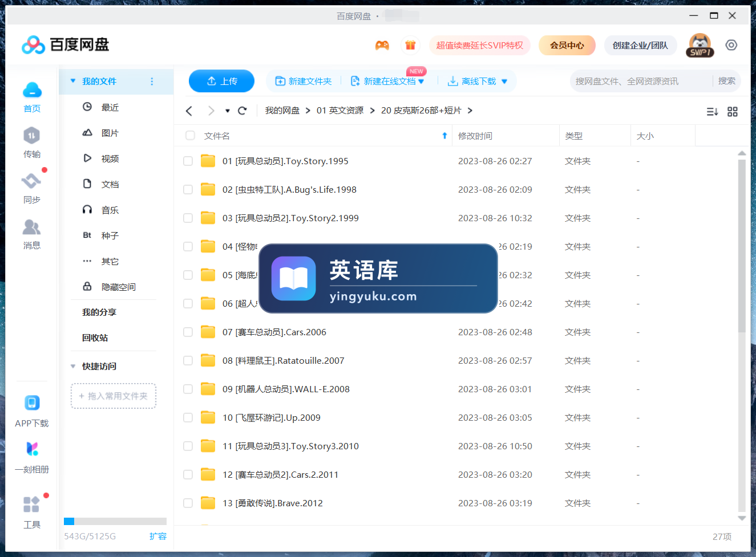Click the 超值续费延长SVIP特权 banner

pos(479,45)
